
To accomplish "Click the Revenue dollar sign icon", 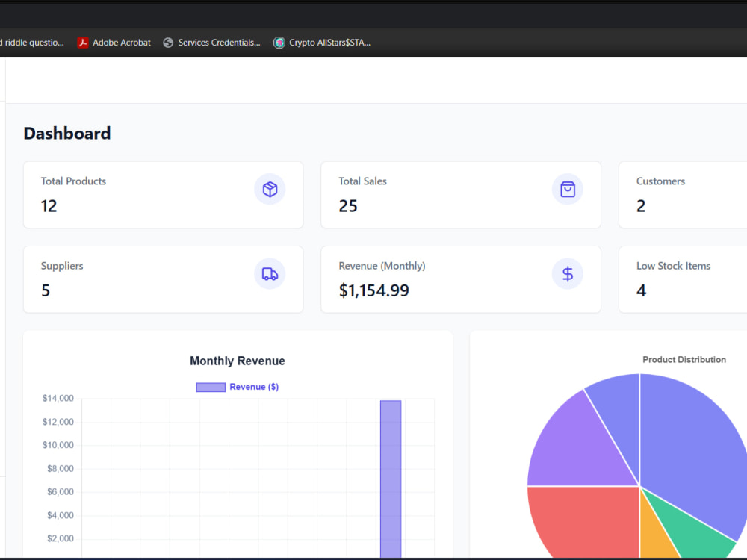I will [568, 274].
